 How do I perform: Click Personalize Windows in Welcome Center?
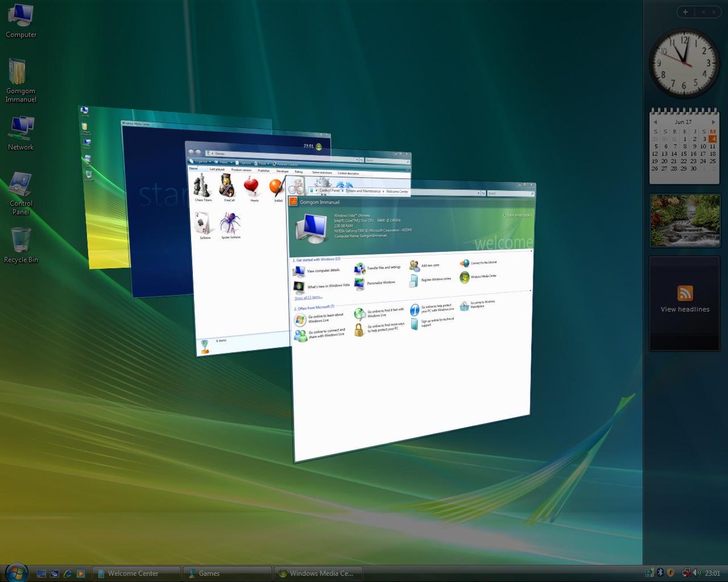coord(375,283)
